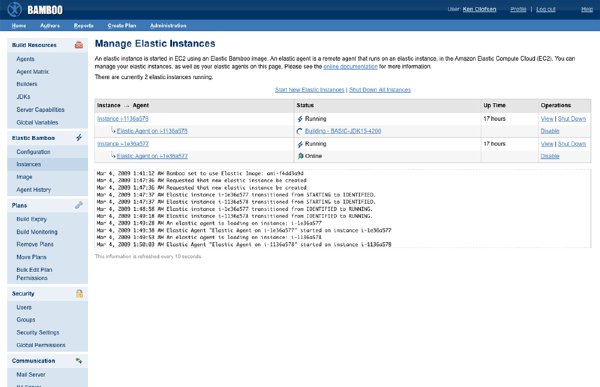This screenshot has height=387, width=600.
Task: Open Build Monitoring settings
Action: [x=37, y=232]
